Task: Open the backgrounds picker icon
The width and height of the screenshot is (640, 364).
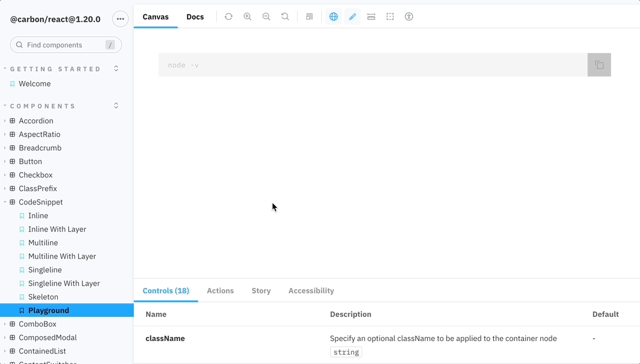Action: pyautogui.click(x=309, y=16)
